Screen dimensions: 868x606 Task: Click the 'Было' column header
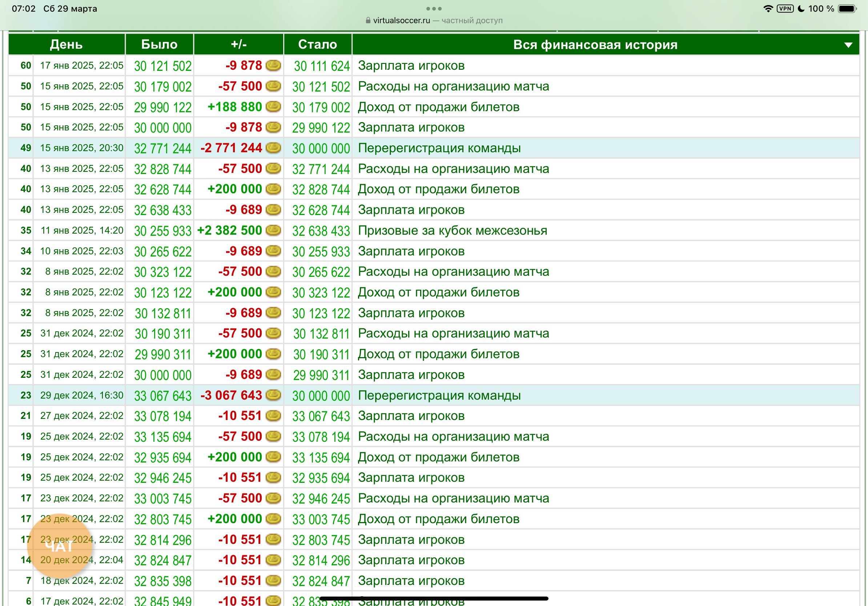click(159, 45)
